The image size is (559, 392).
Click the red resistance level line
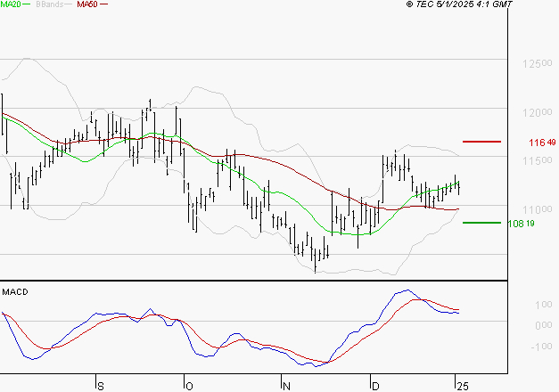481,142
